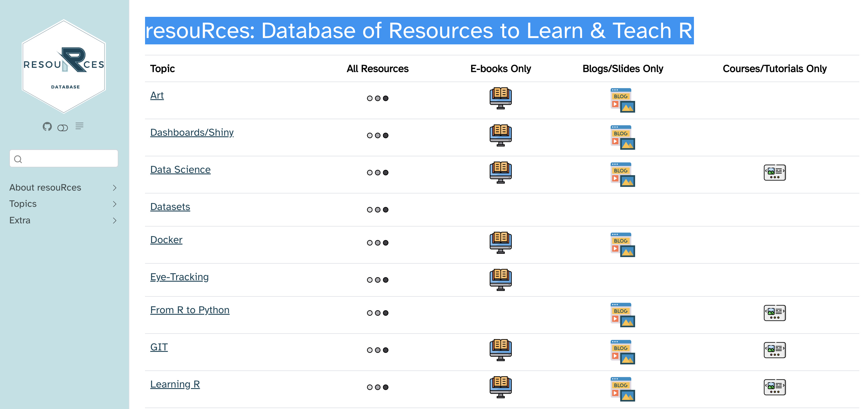The image size is (868, 409).
Task: Expand the About resouRces section
Action: 115,188
